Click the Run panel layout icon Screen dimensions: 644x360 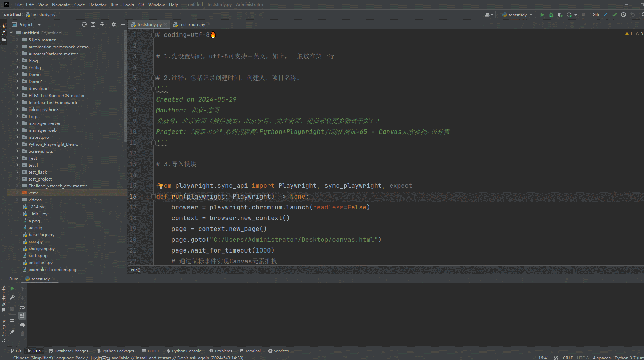(12, 320)
